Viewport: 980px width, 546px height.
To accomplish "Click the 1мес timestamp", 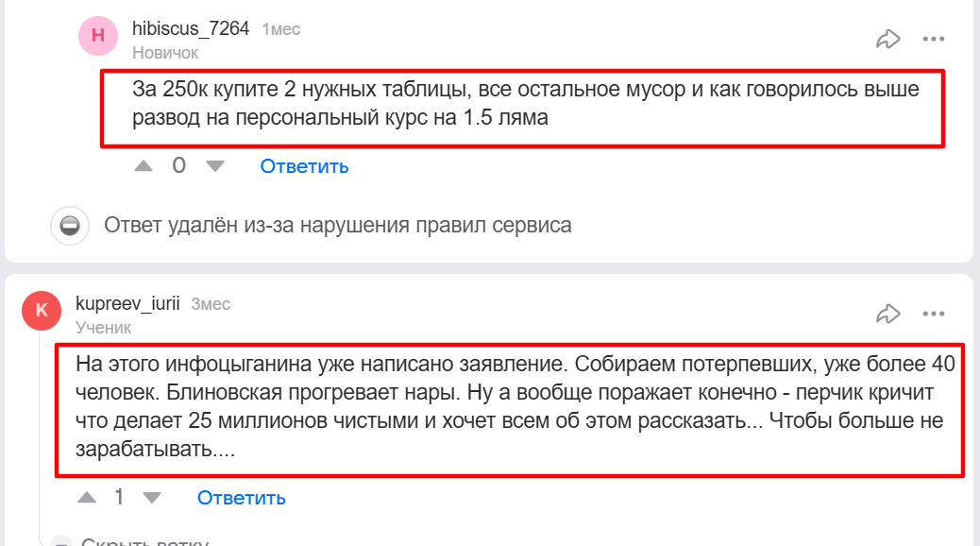I will (x=280, y=29).
